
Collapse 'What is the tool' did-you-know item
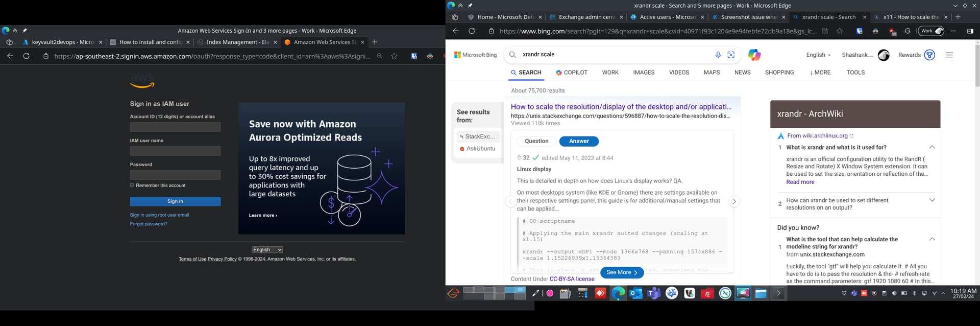coord(932,239)
